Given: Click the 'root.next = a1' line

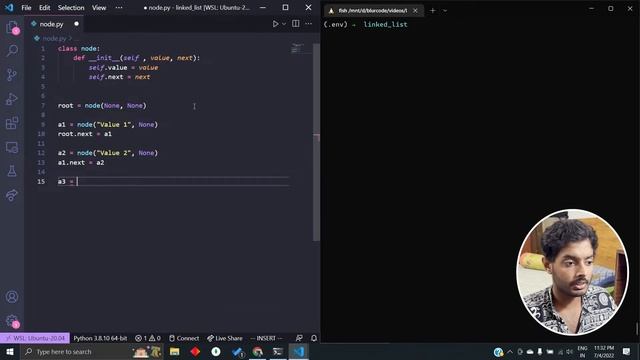Looking at the screenshot, I should (84, 134).
